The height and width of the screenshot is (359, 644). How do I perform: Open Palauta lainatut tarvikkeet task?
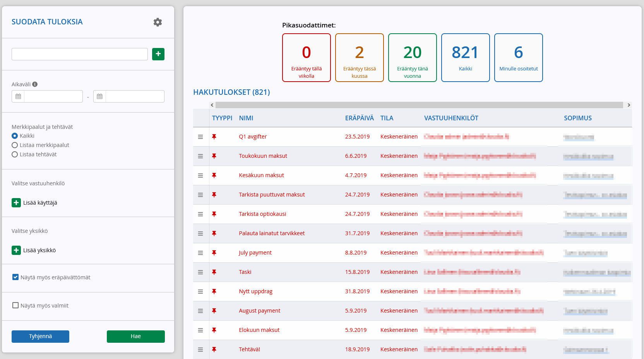(272, 233)
